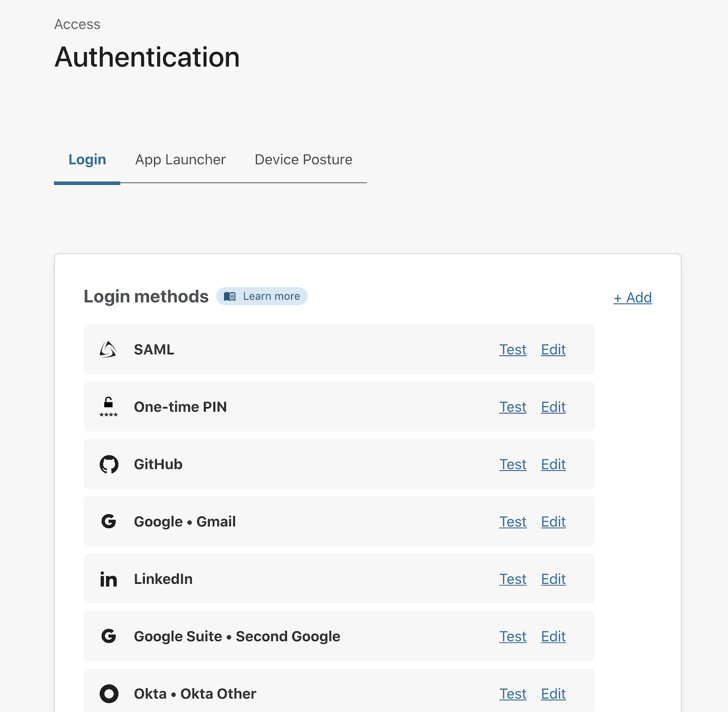
Task: Test the Okta Other login method
Action: point(512,695)
